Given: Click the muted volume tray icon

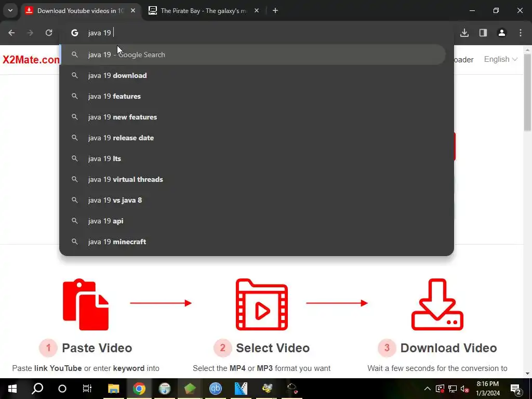Looking at the screenshot, I should [465, 389].
